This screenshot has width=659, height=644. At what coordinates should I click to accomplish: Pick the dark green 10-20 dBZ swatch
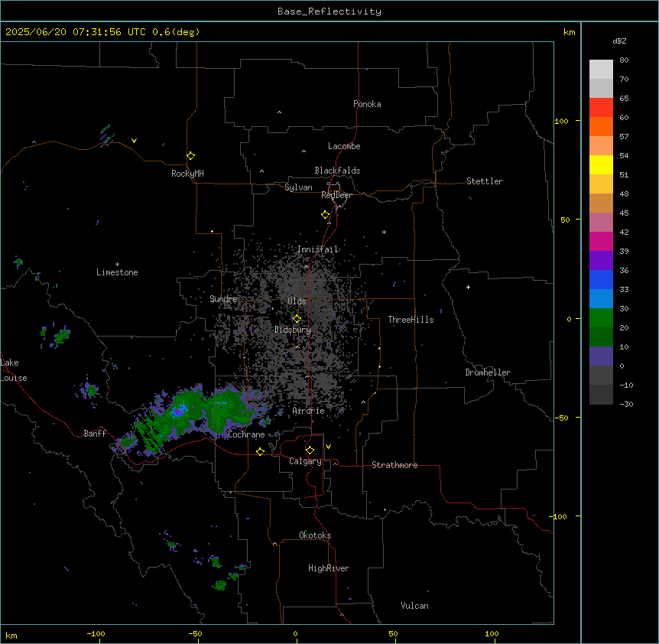pos(601,337)
